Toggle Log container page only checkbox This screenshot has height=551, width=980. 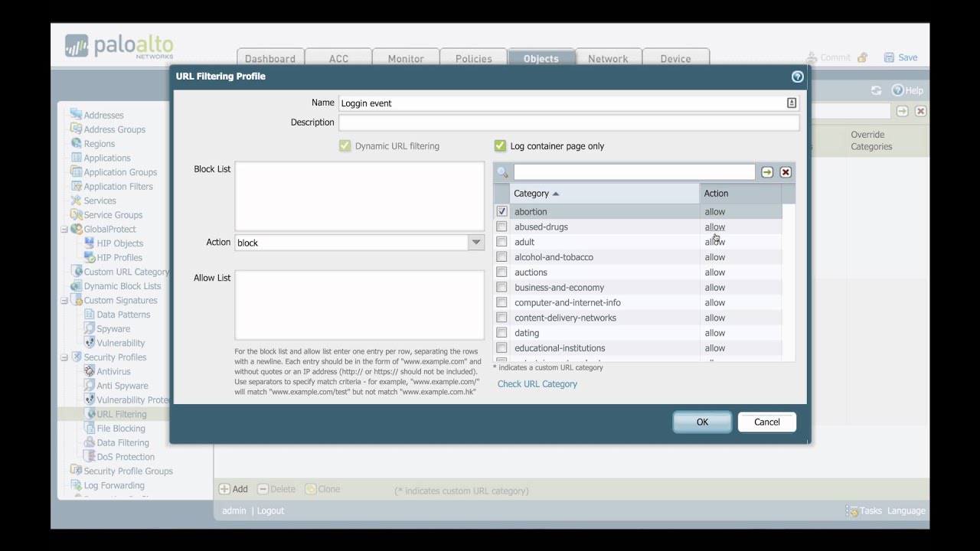point(500,145)
